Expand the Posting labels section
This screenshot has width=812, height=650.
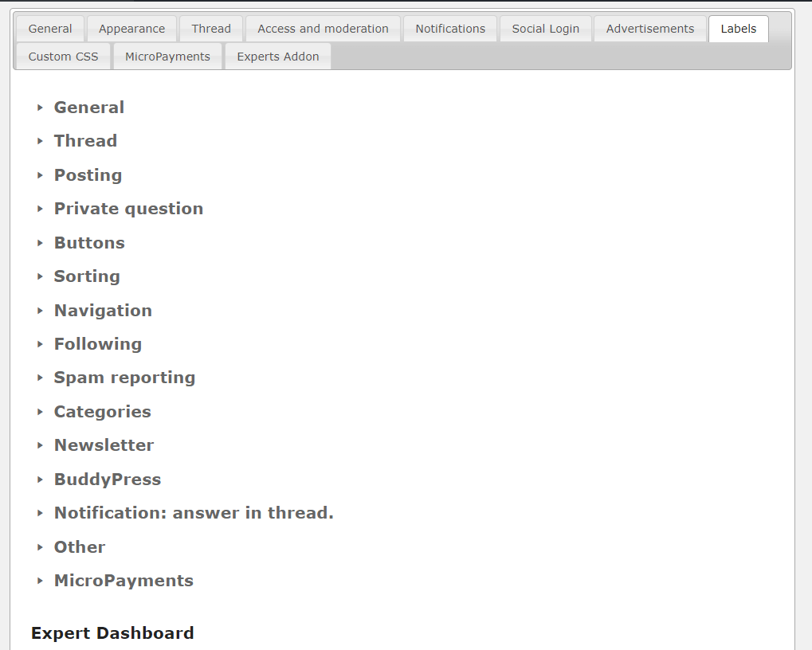[88, 175]
